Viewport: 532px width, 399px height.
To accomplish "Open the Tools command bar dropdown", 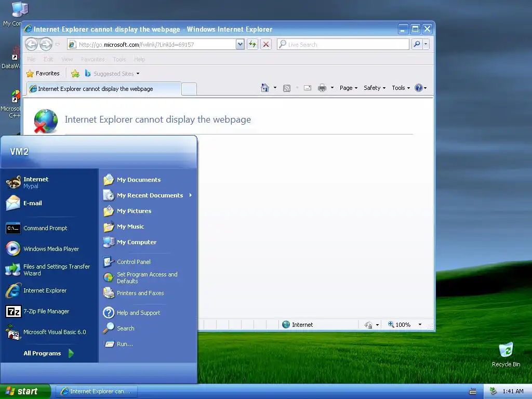I will 401,88.
